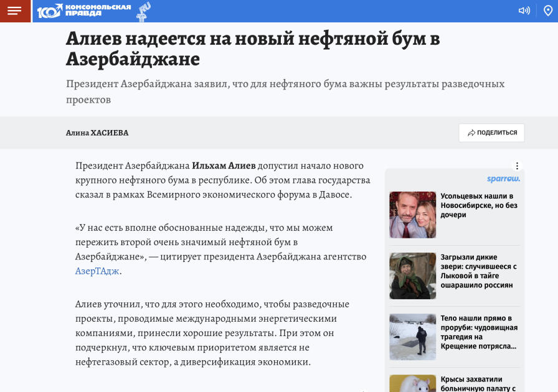
Task: Open the three-dot menu on the sparrow widget
Action: pyautogui.click(x=516, y=164)
